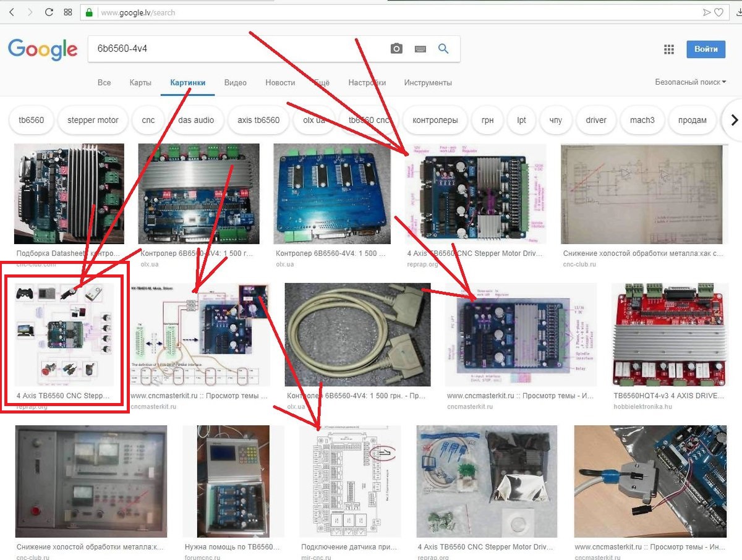Open the Ещё menu
The width and height of the screenshot is (742, 560).
322,82
